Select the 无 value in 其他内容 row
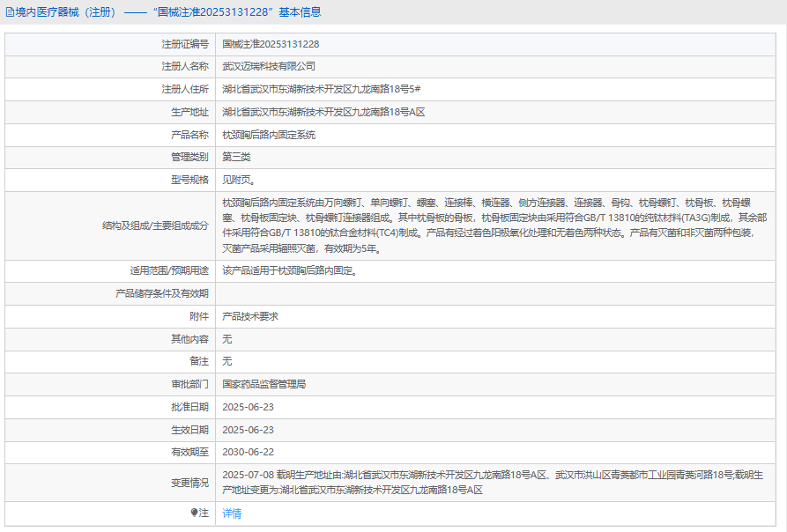787x532 pixels. click(227, 339)
